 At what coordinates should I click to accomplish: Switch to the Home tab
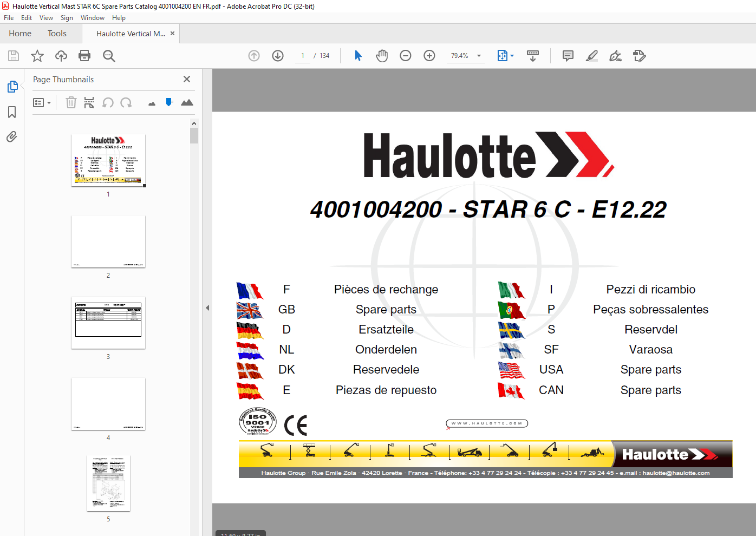point(20,34)
